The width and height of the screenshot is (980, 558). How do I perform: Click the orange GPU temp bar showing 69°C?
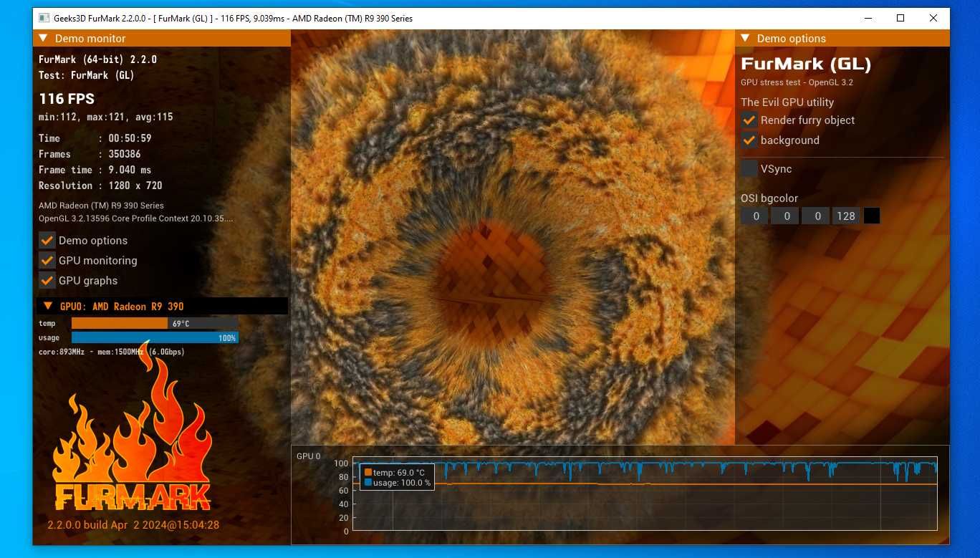pyautogui.click(x=155, y=324)
